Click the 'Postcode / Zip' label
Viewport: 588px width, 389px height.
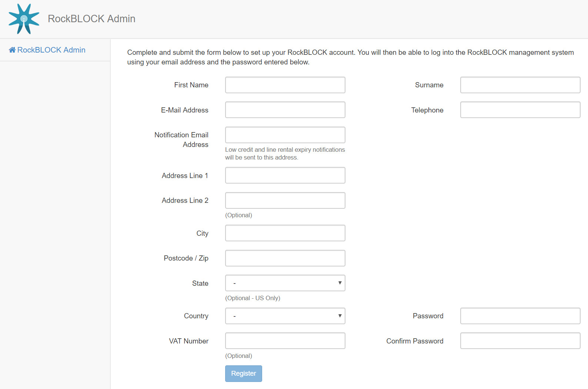(x=186, y=258)
